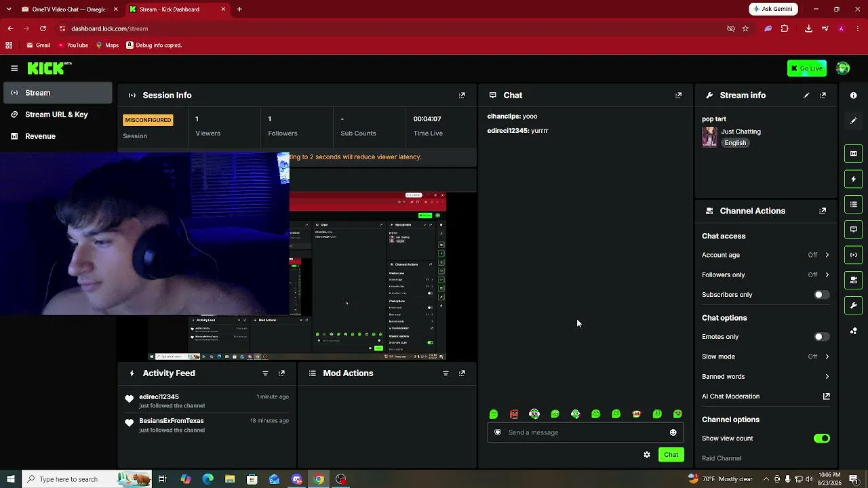Open the Maps bookmark

(x=107, y=45)
